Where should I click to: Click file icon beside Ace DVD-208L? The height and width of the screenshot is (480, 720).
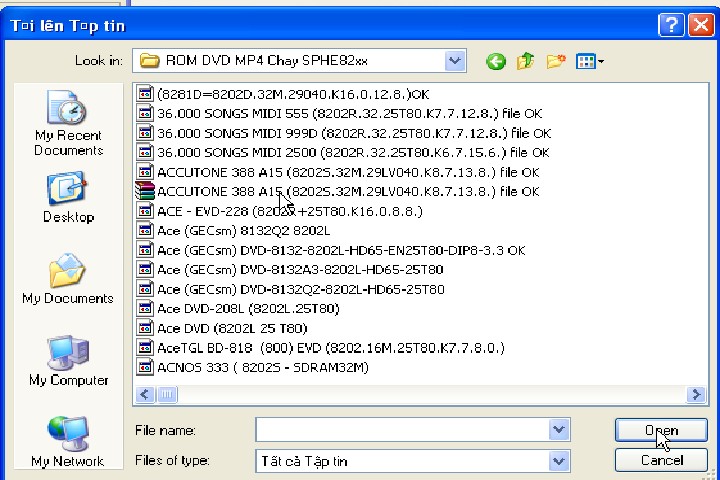click(145, 308)
